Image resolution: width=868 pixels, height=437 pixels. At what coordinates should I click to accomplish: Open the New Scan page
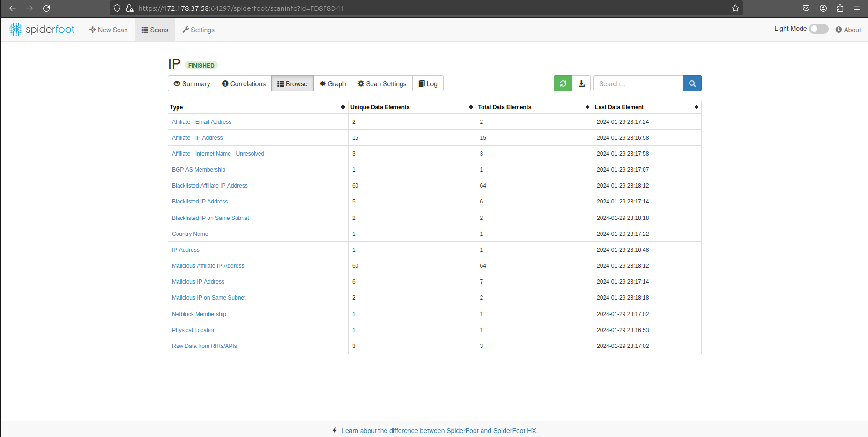tap(109, 30)
